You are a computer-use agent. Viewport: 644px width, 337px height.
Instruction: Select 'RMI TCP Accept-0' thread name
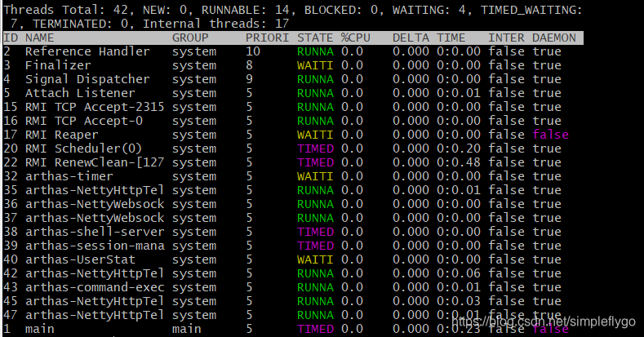(x=84, y=121)
